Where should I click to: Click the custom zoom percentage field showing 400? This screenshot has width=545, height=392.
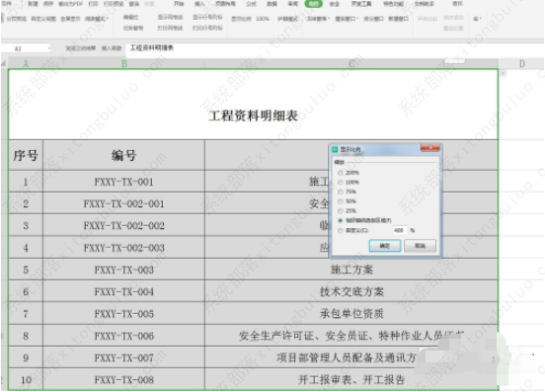pos(399,230)
